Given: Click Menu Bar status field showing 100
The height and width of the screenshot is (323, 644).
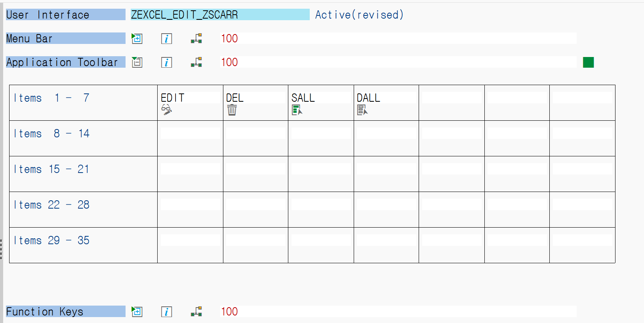Looking at the screenshot, I should [398, 38].
